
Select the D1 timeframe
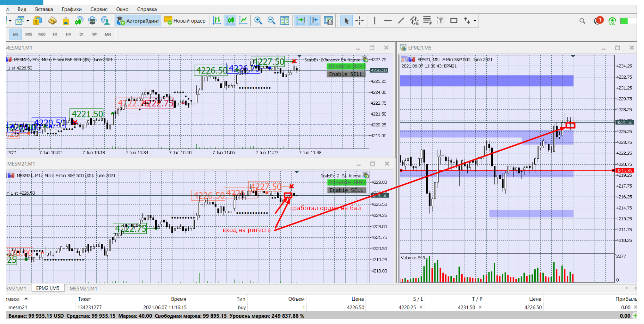click(81, 35)
